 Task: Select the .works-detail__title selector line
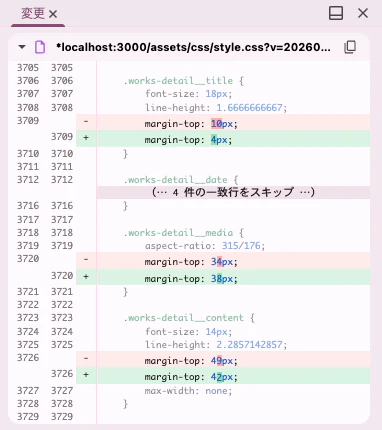(184, 81)
